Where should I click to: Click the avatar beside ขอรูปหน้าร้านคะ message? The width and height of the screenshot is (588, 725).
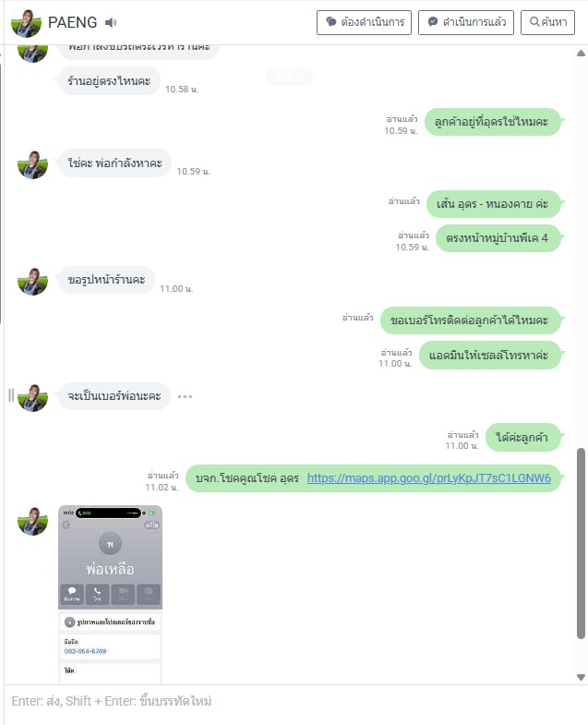click(x=32, y=281)
